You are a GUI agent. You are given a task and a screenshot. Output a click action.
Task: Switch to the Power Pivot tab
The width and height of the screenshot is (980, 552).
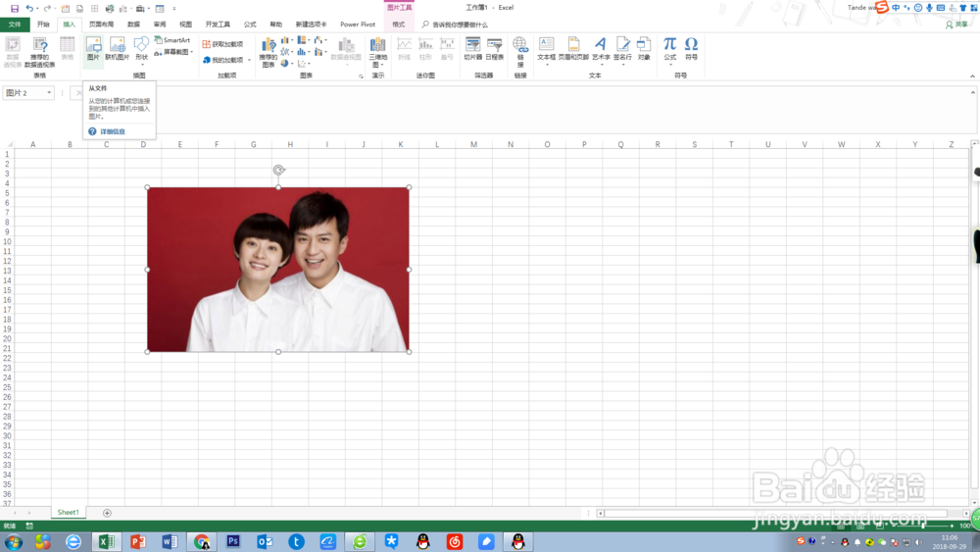pos(358,25)
